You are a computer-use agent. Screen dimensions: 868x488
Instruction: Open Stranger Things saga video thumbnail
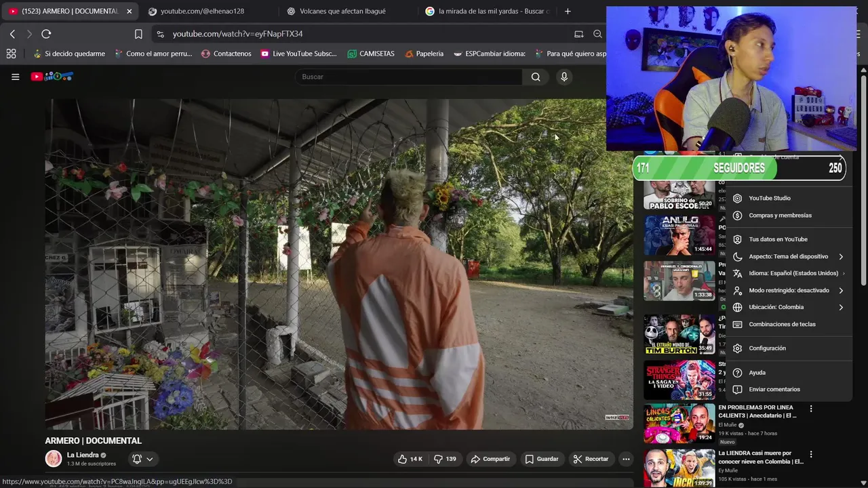[x=679, y=380]
